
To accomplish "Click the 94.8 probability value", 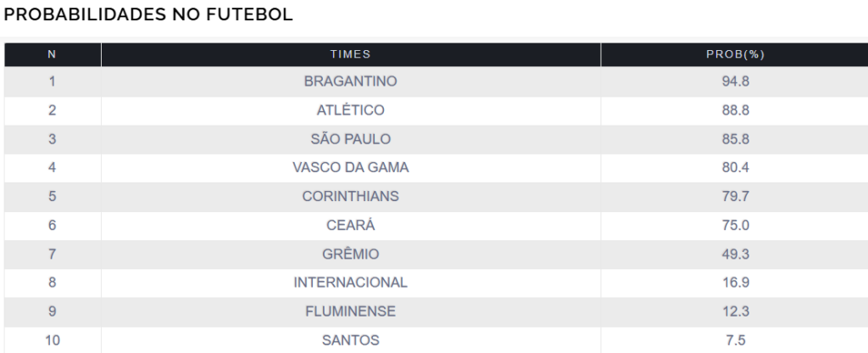I will click(735, 82).
